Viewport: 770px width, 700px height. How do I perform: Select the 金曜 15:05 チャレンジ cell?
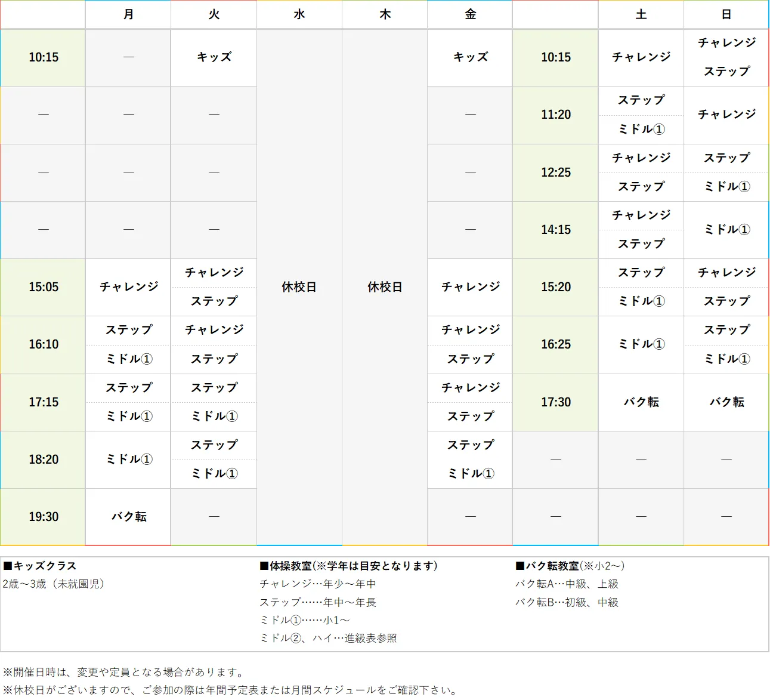point(469,287)
